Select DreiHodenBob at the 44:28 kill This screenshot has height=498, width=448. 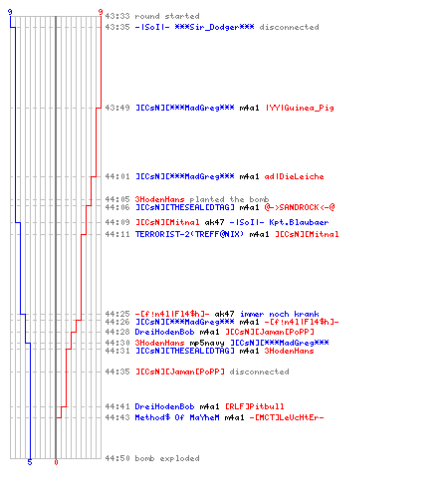[x=164, y=332]
